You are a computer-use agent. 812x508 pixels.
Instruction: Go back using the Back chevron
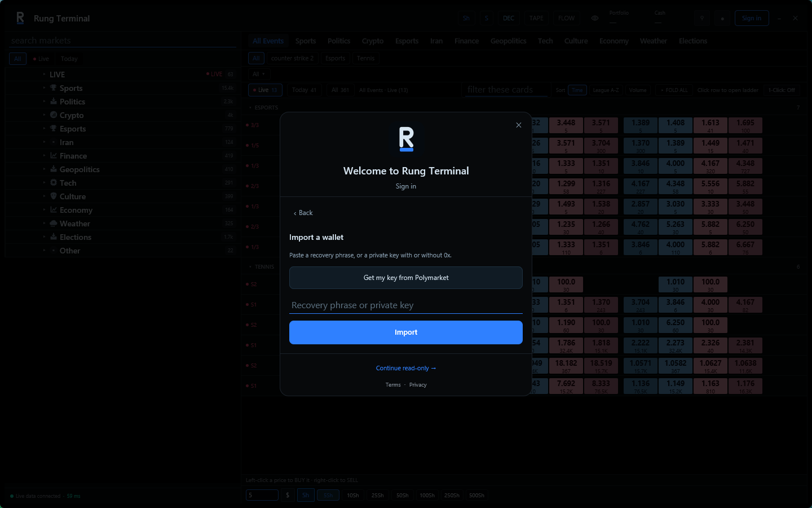tap(303, 213)
